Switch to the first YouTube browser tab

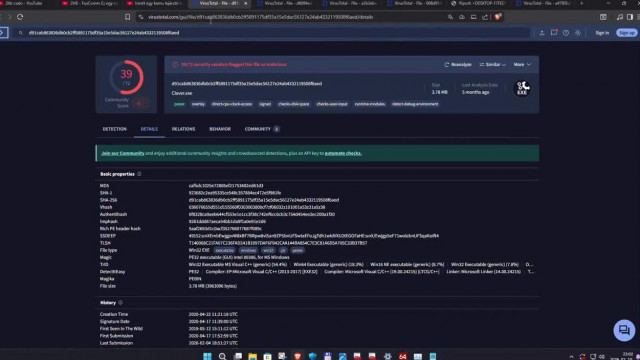pos(24,3)
